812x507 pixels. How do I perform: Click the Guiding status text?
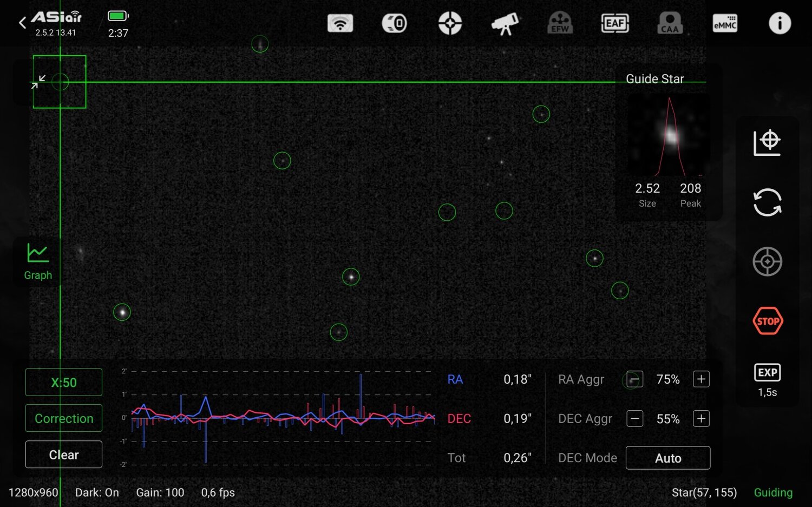(773, 492)
